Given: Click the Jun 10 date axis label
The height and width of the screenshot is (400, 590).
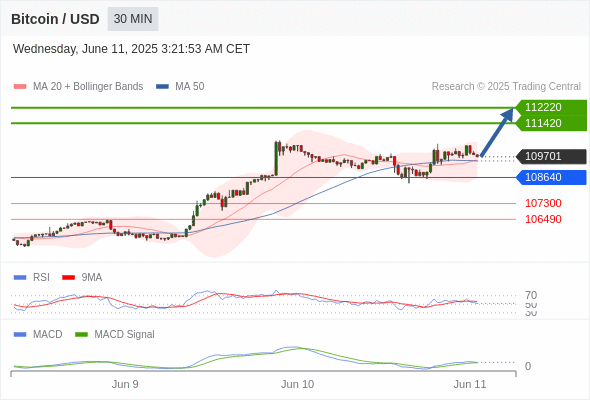Looking at the screenshot, I should [x=297, y=384].
